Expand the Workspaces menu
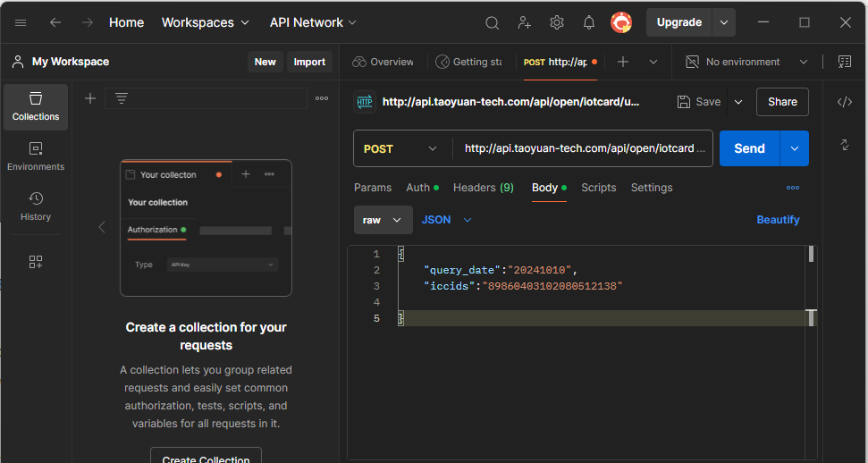Image resolution: width=868 pixels, height=463 pixels. tap(205, 23)
